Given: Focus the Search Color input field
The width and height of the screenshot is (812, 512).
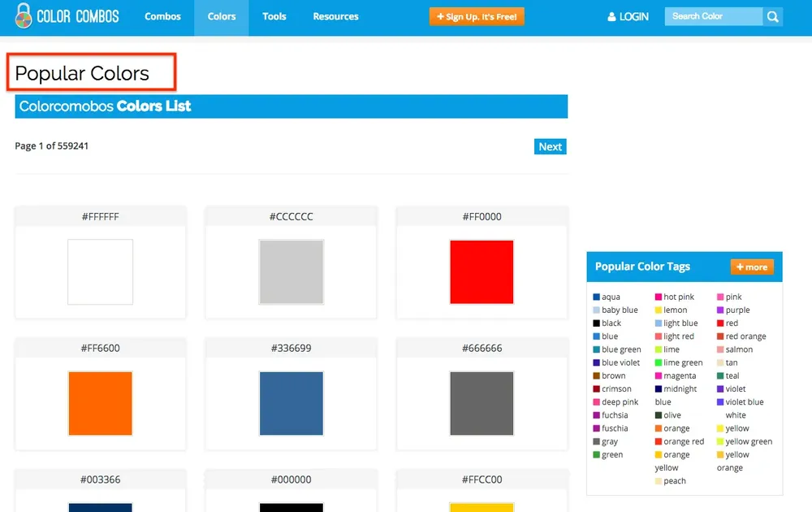Looking at the screenshot, I should point(714,16).
